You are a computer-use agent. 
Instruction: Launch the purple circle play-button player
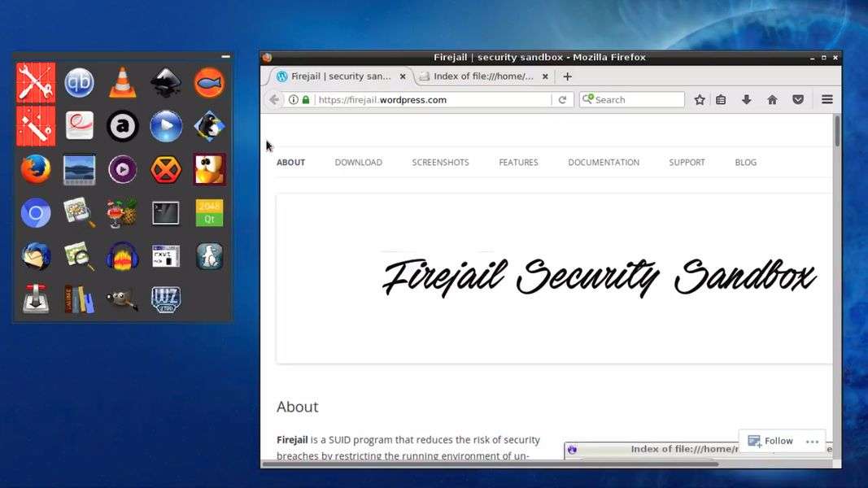coord(122,169)
